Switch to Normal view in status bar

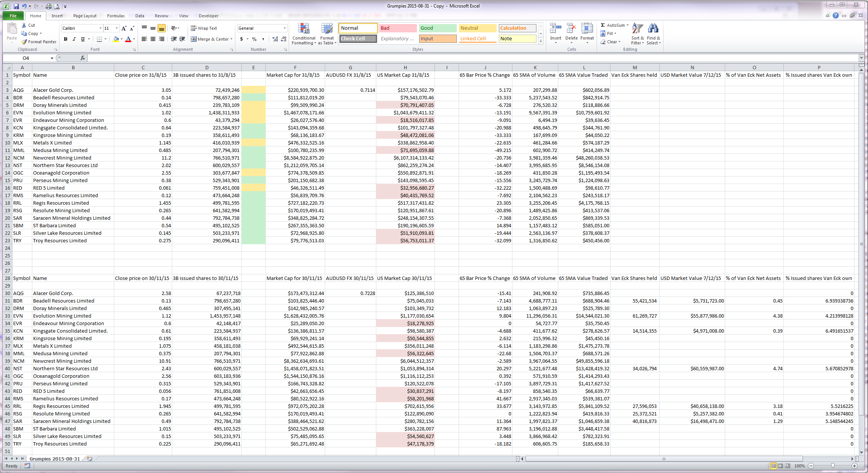pos(773,466)
